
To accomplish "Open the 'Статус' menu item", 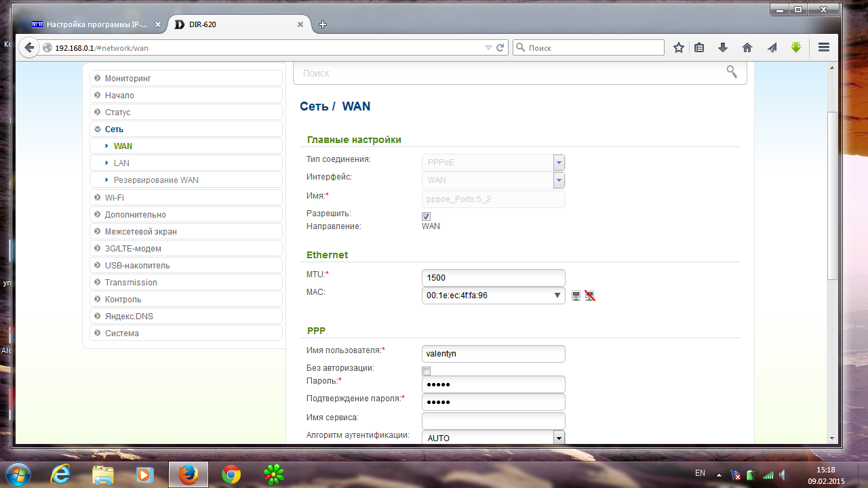I will tap(186, 112).
